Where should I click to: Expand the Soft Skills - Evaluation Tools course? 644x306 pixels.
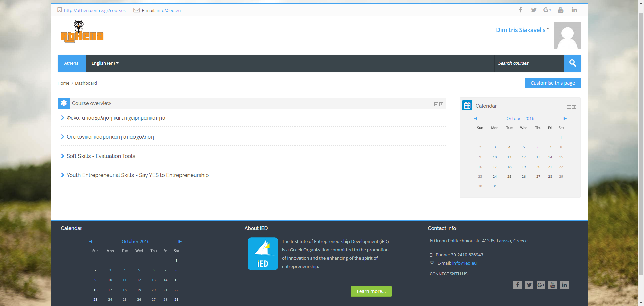pos(101,156)
